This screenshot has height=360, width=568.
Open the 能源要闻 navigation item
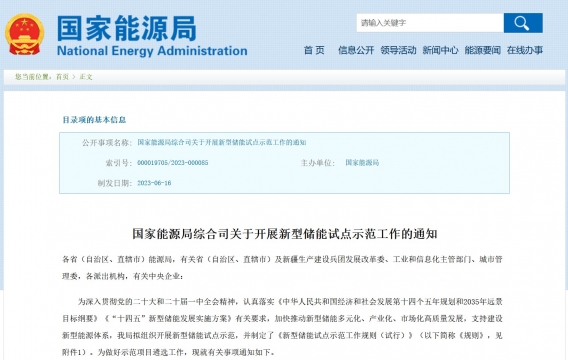pos(483,50)
